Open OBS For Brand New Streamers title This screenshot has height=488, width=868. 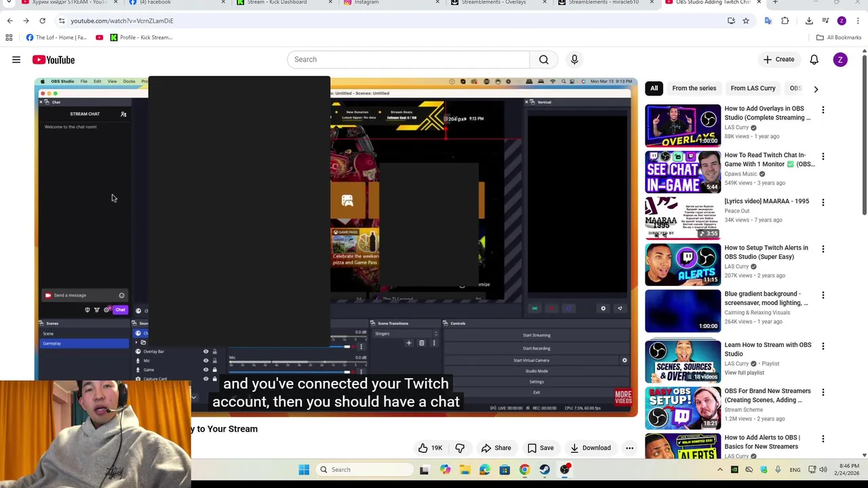point(768,395)
